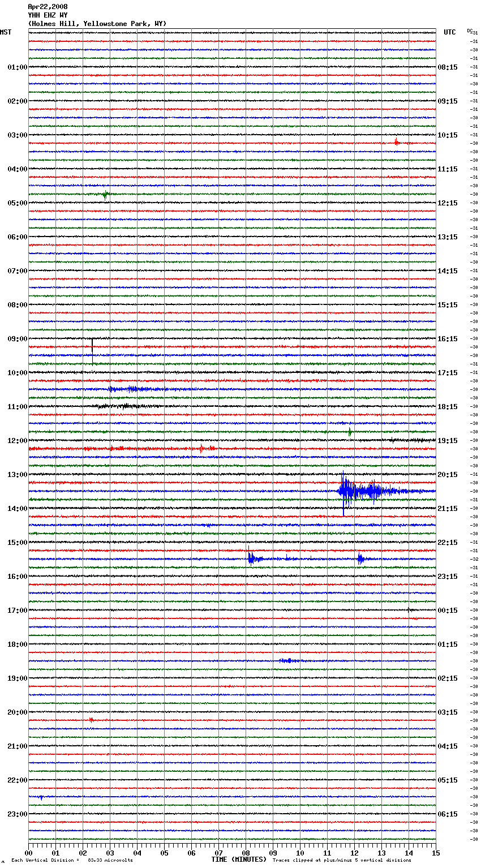This screenshot has width=481, height=868.
Task: Click the 19:00 MST hour label
Action: 18,678
